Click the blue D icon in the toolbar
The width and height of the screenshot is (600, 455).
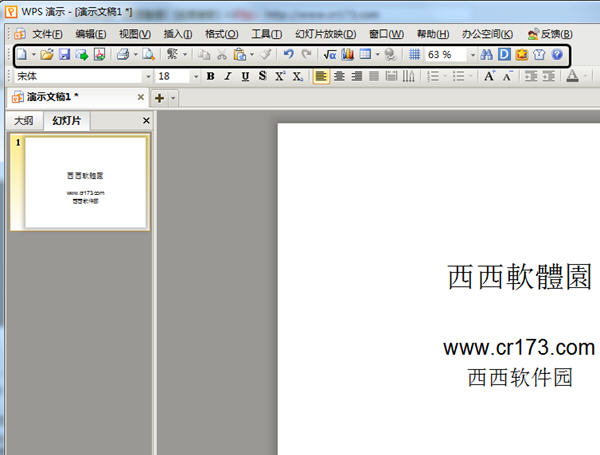coord(504,55)
